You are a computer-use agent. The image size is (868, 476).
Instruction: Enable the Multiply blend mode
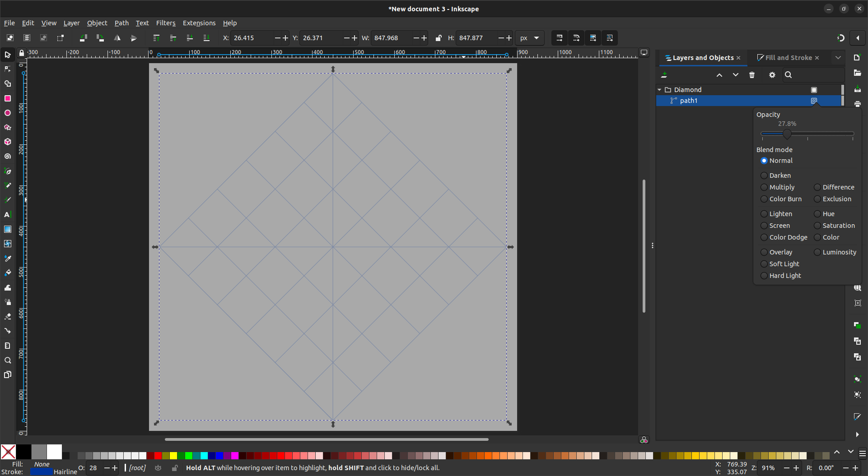click(x=764, y=187)
